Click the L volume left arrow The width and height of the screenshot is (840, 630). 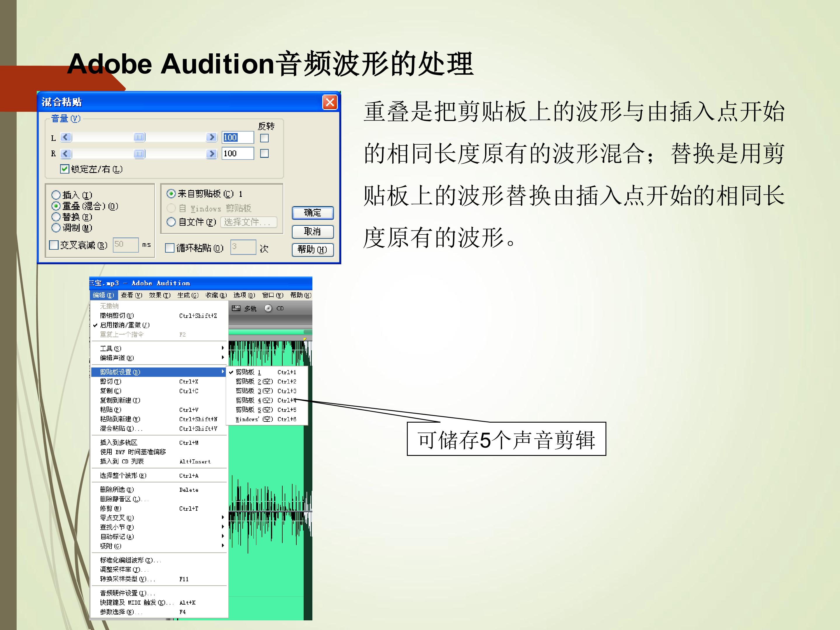66,137
